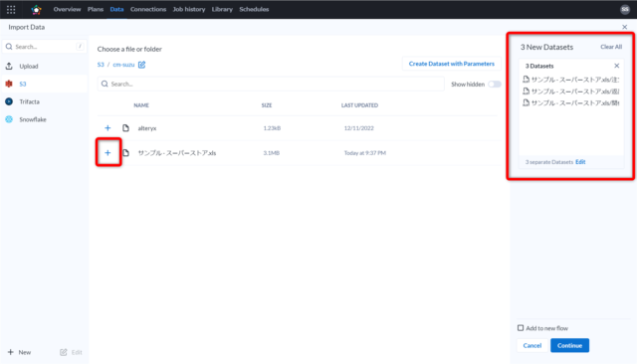This screenshot has width=637, height=364.
Task: Click New to add a connection
Action: (x=20, y=352)
